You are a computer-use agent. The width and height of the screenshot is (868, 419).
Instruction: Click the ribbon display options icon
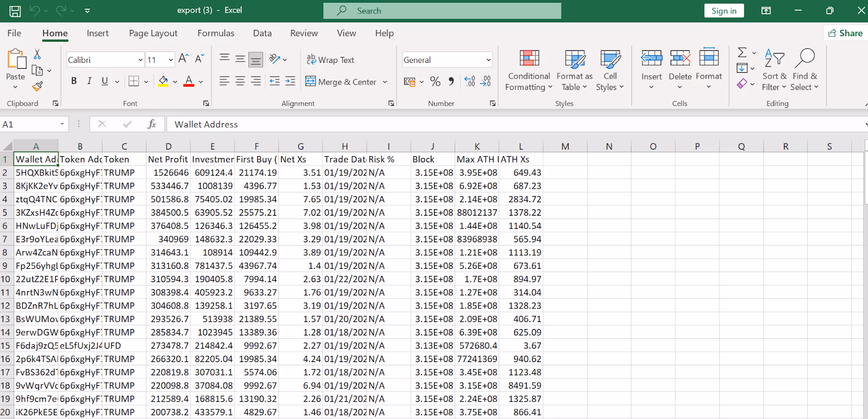766,10
